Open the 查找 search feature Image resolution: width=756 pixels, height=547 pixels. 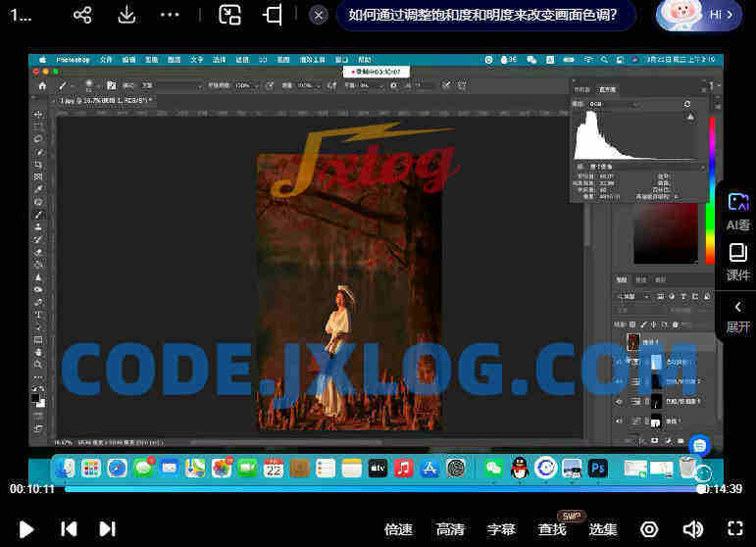click(x=552, y=529)
